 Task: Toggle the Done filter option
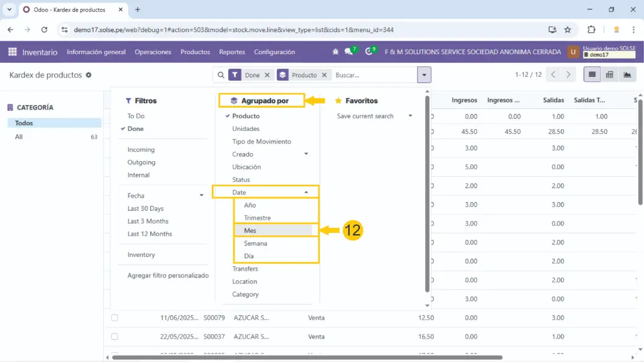tap(135, 128)
